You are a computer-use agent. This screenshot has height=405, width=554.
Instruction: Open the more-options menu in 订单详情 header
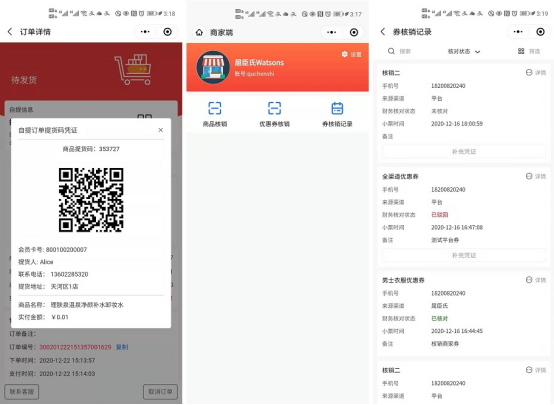[145, 32]
